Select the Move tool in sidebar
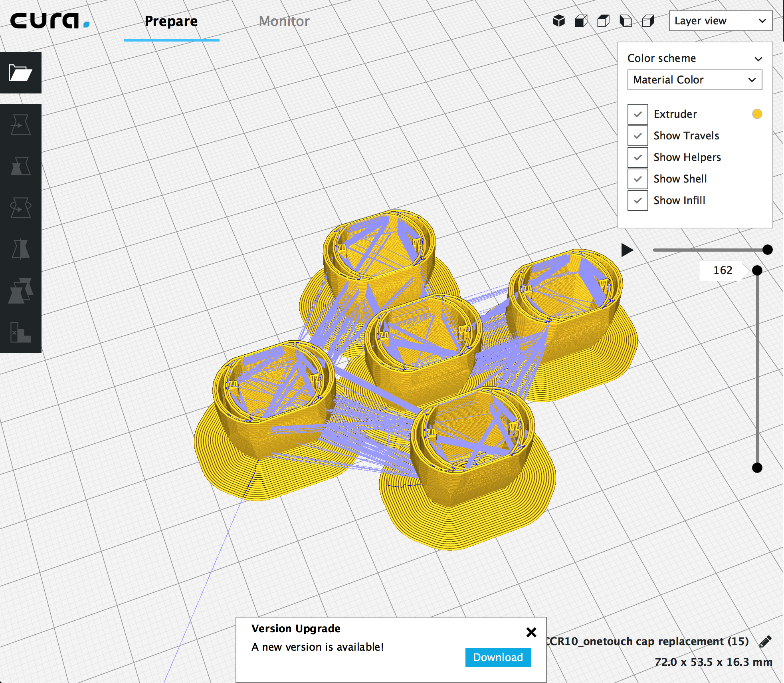 tap(20, 125)
